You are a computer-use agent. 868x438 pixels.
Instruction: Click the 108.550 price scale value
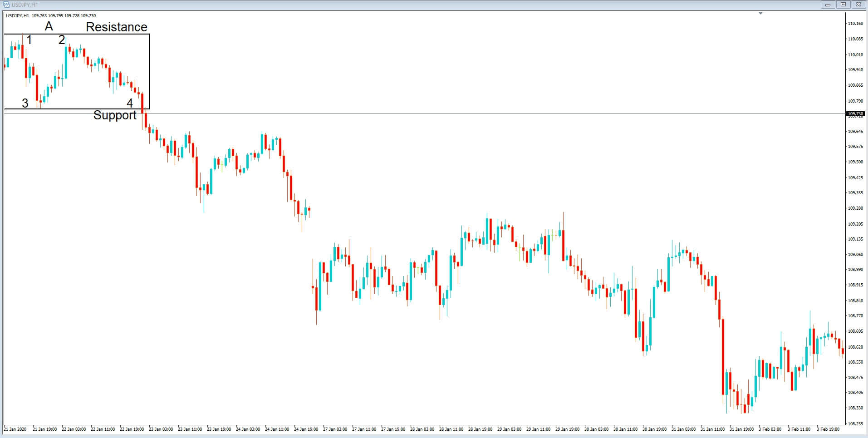(x=855, y=362)
